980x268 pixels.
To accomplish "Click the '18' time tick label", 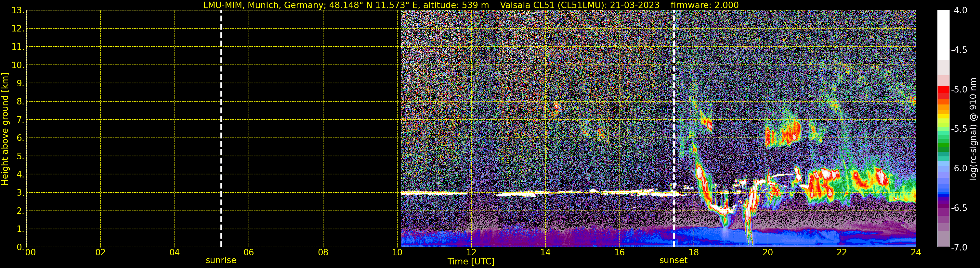I will 694,252.
